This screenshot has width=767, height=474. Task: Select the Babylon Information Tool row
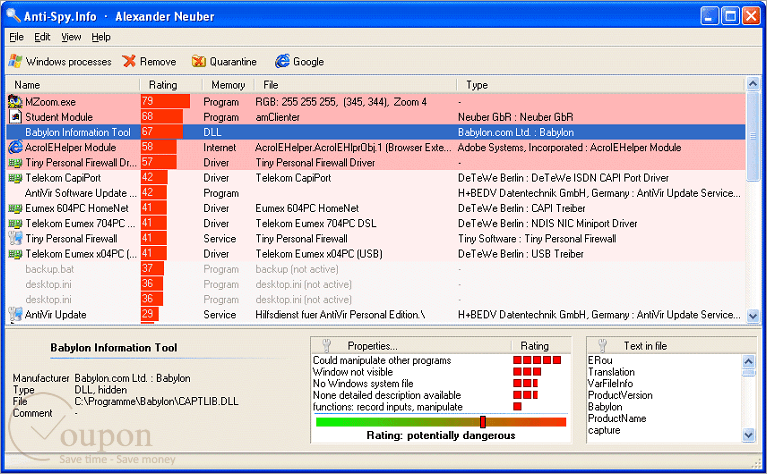(x=376, y=132)
